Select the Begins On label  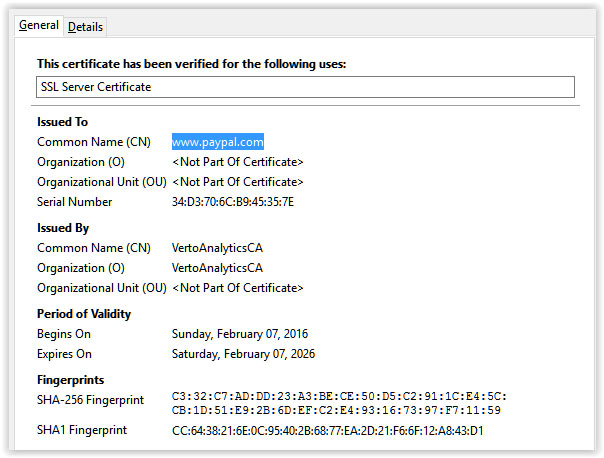pyautogui.click(x=64, y=334)
